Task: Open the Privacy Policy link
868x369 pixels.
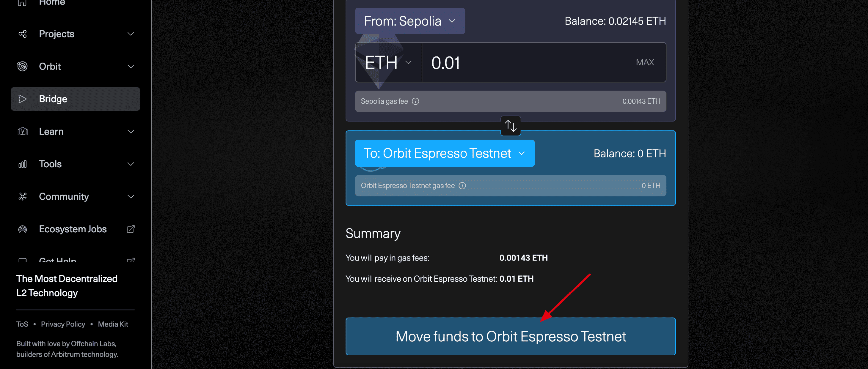Action: 63,324
